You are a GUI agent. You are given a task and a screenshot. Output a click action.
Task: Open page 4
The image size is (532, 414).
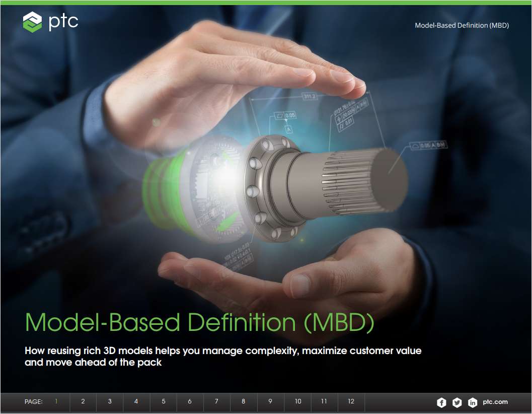pyautogui.click(x=136, y=401)
